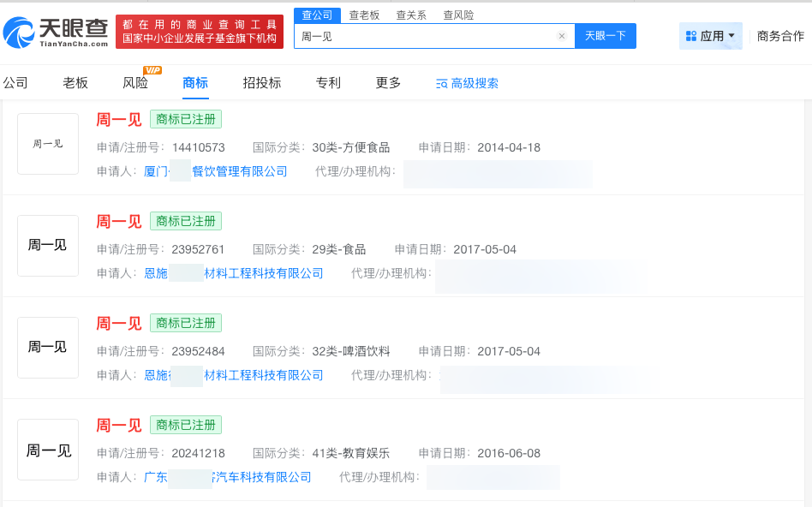Click the 天眼一下 search button
Image resolution: width=812 pixels, height=507 pixels.
coord(606,36)
